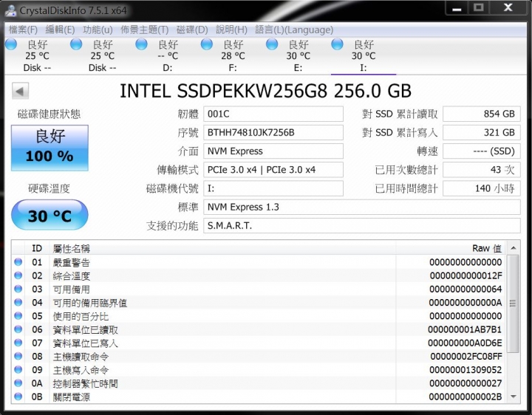532x415 pixels.
Task: Click power on count value 43 次
Action: (x=482, y=170)
